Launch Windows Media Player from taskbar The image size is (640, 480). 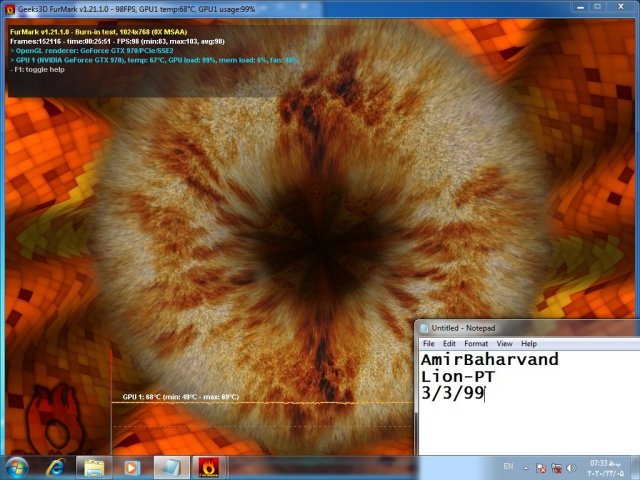pos(131,467)
